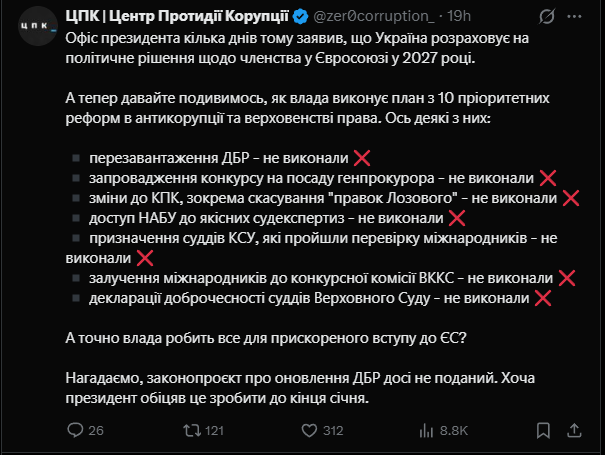The image size is (605, 455).
Task: Click the bullet line "перезавантаження ДБР"
Action: [217, 158]
